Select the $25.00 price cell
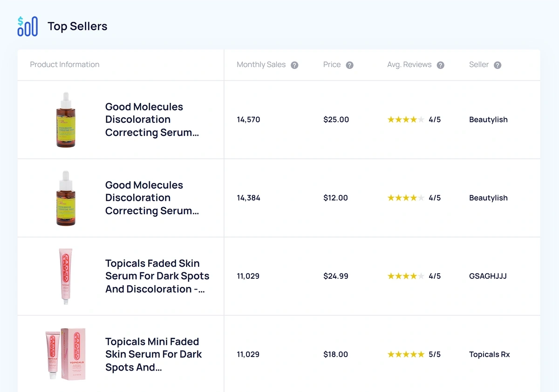The height and width of the screenshot is (392, 559). click(x=336, y=120)
